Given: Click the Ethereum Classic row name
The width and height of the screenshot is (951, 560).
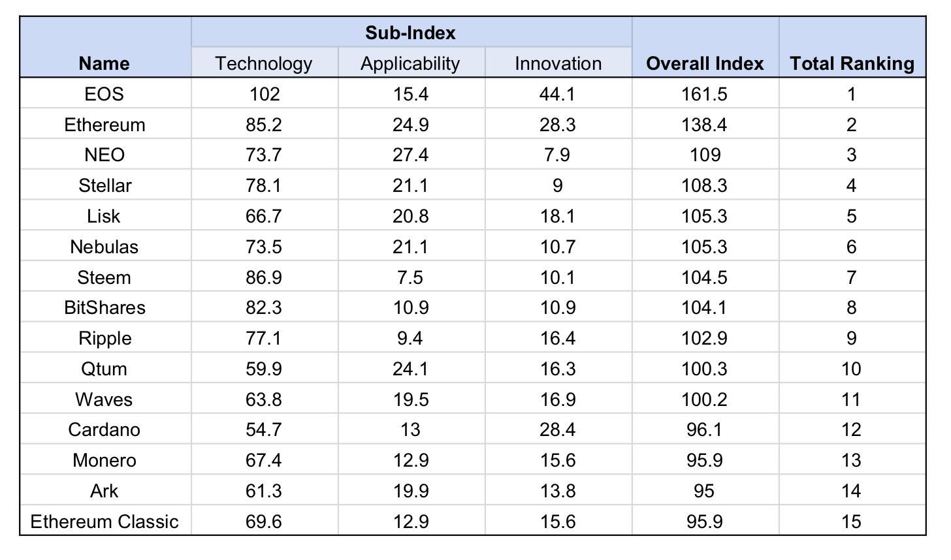Looking at the screenshot, I should [105, 521].
